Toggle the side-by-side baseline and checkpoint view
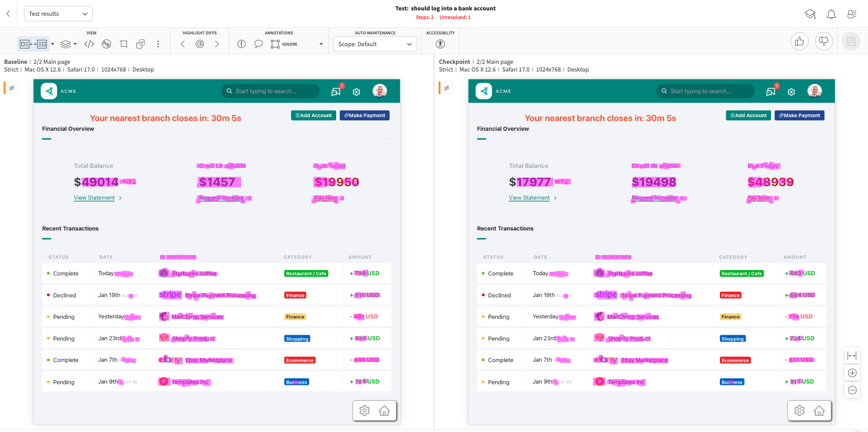The width and height of the screenshot is (868, 432). click(x=33, y=44)
